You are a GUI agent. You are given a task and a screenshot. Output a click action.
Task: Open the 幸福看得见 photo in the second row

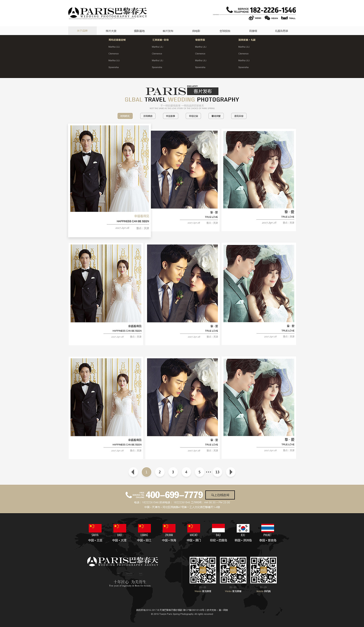106,283
